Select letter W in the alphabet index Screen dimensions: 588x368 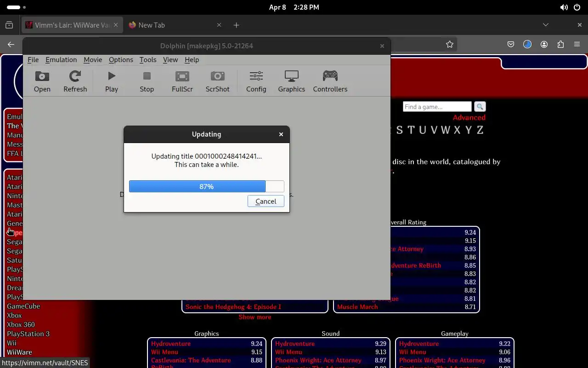445,130
